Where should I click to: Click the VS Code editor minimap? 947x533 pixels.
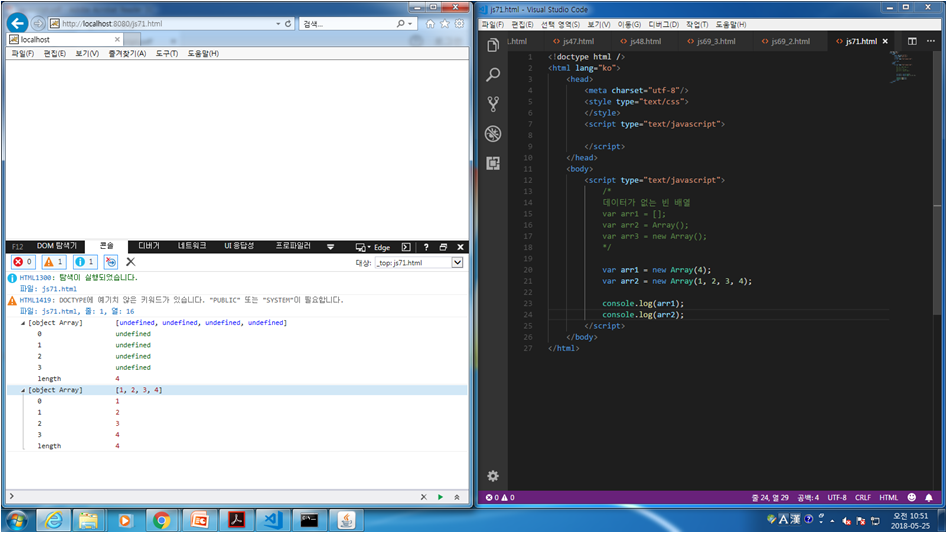tap(903, 68)
